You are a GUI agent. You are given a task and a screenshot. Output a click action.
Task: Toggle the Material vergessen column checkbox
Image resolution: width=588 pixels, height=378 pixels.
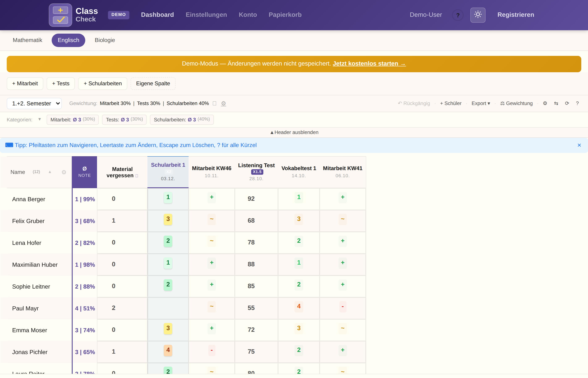(x=137, y=176)
